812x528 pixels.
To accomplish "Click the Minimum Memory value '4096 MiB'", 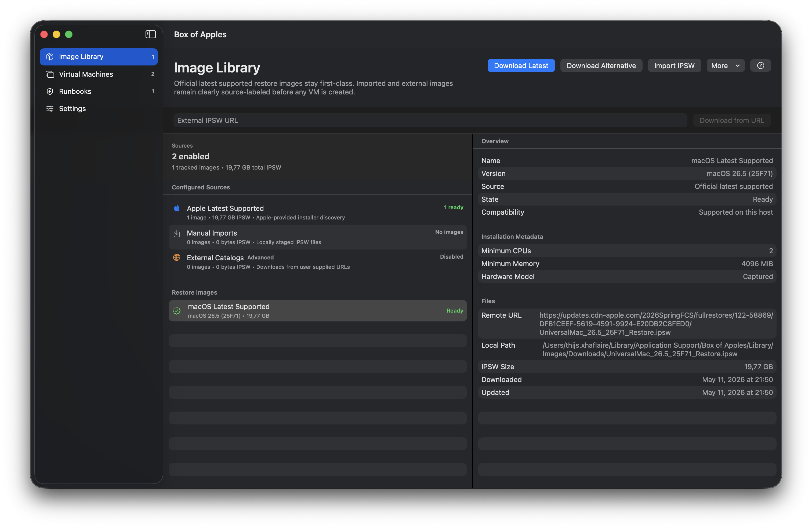I will click(757, 263).
